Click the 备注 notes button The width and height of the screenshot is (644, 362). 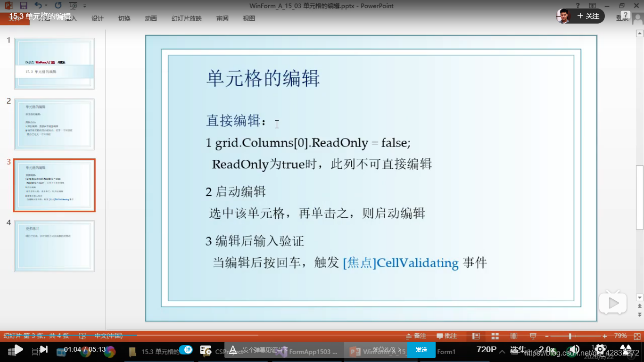tap(416, 336)
